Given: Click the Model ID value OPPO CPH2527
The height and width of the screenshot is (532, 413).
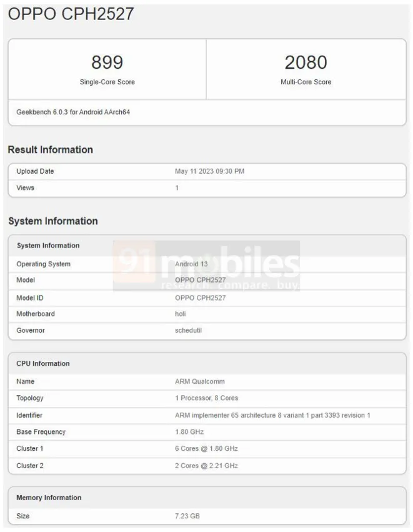Looking at the screenshot, I should point(201,298).
